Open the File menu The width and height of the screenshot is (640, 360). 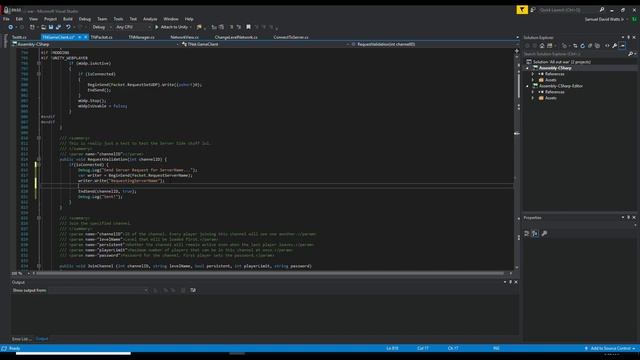click(6, 19)
